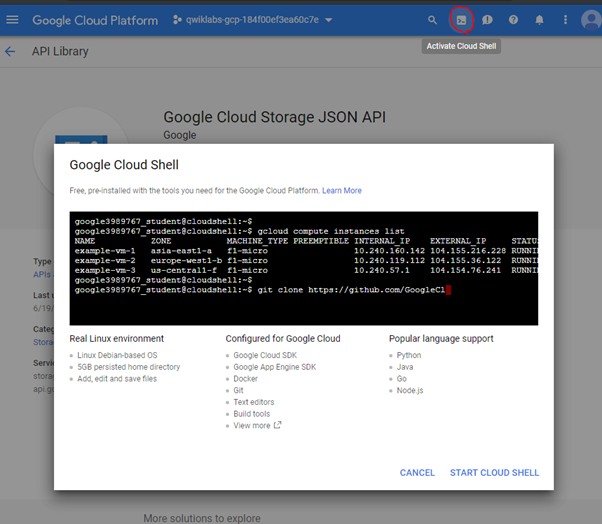
Task: Open the help question mark icon
Action: tap(513, 20)
